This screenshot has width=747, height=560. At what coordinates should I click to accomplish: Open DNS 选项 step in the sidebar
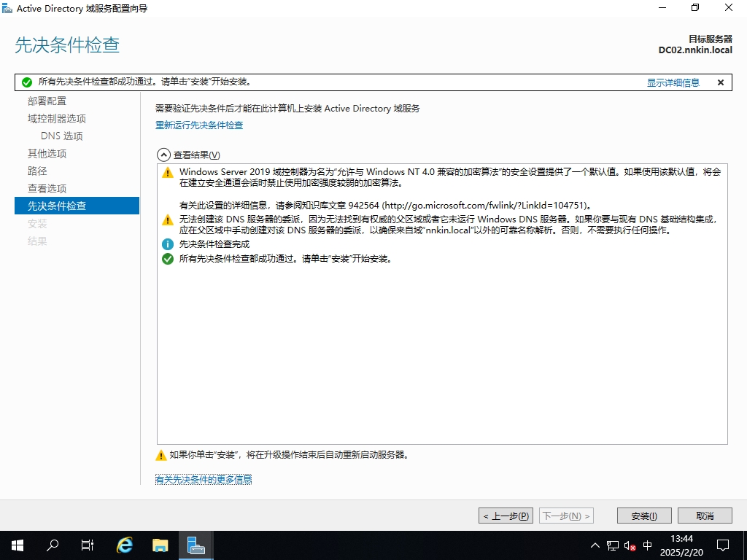click(x=62, y=136)
